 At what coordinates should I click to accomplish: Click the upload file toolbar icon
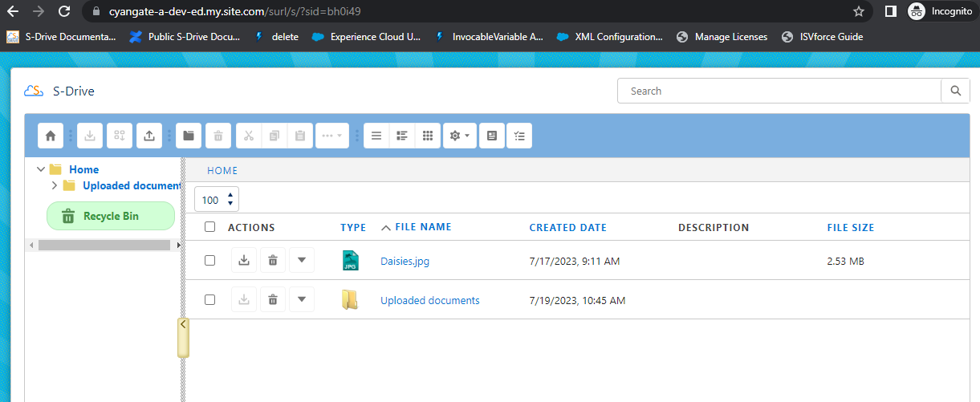pyautogui.click(x=149, y=136)
